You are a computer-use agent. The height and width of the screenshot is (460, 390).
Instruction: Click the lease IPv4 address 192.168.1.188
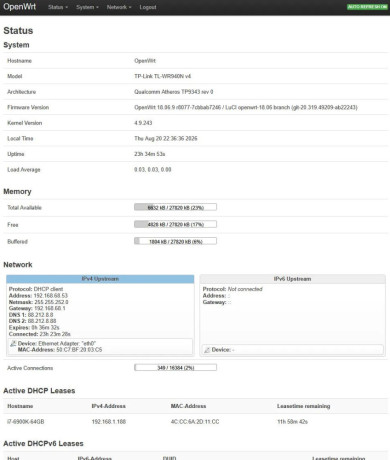(x=109, y=422)
